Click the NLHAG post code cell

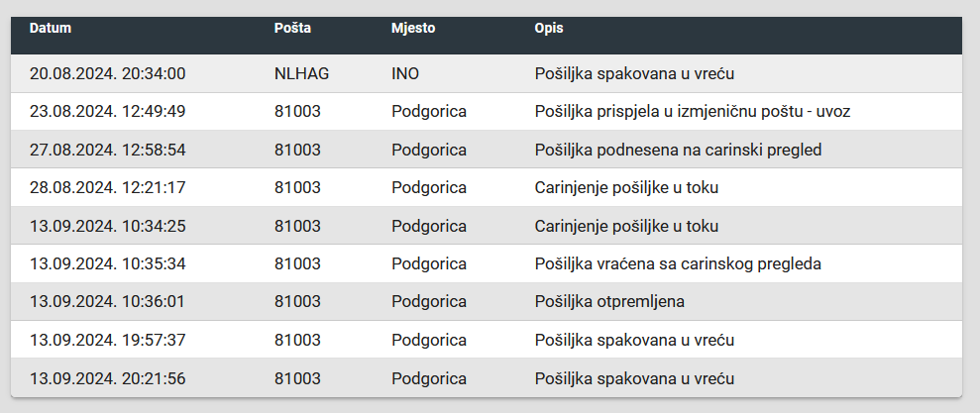coord(302,73)
